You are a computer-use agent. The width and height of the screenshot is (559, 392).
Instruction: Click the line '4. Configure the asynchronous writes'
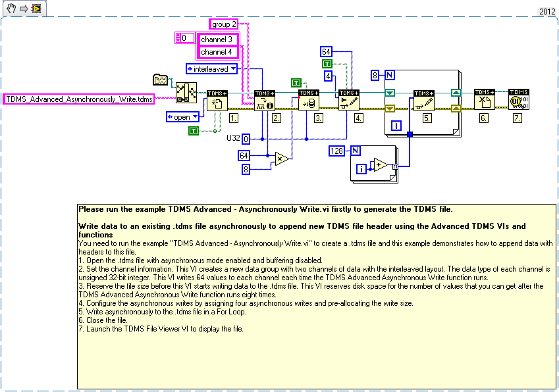click(246, 303)
